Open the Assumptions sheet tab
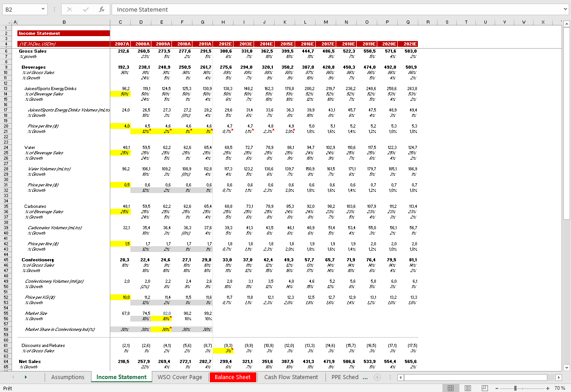 (68, 377)
